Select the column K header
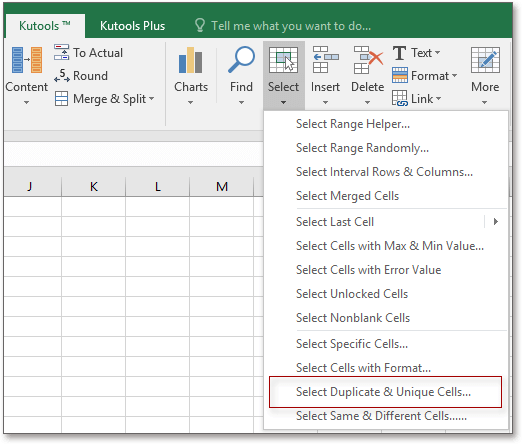Image resolution: width=522 pixels, height=444 pixels. point(94,186)
